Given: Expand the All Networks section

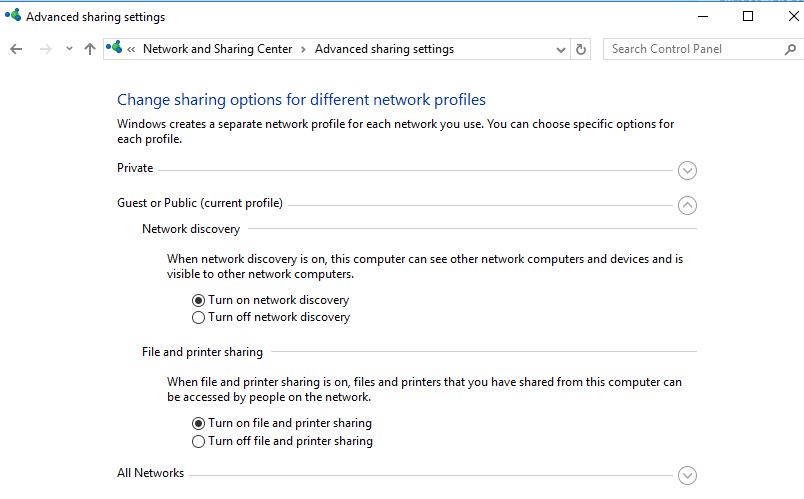Looking at the screenshot, I should [x=687, y=476].
